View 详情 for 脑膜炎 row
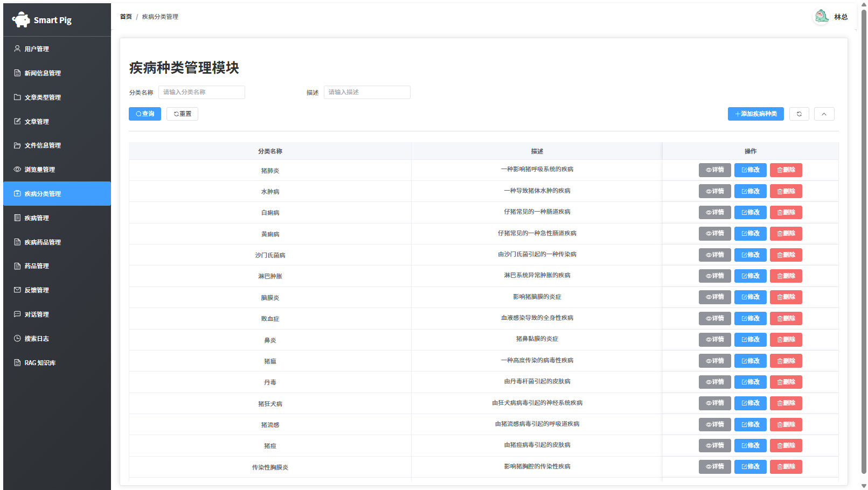The height and width of the screenshot is (490, 868). (714, 297)
